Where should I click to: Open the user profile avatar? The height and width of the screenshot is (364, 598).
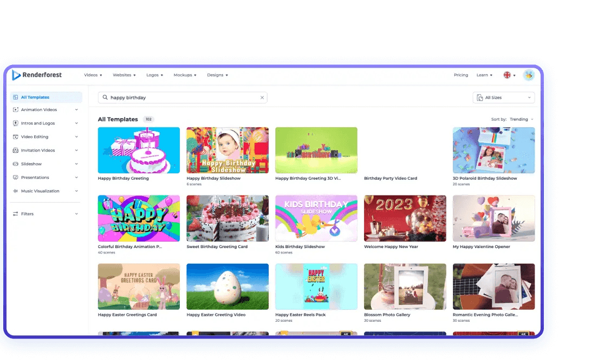(529, 75)
